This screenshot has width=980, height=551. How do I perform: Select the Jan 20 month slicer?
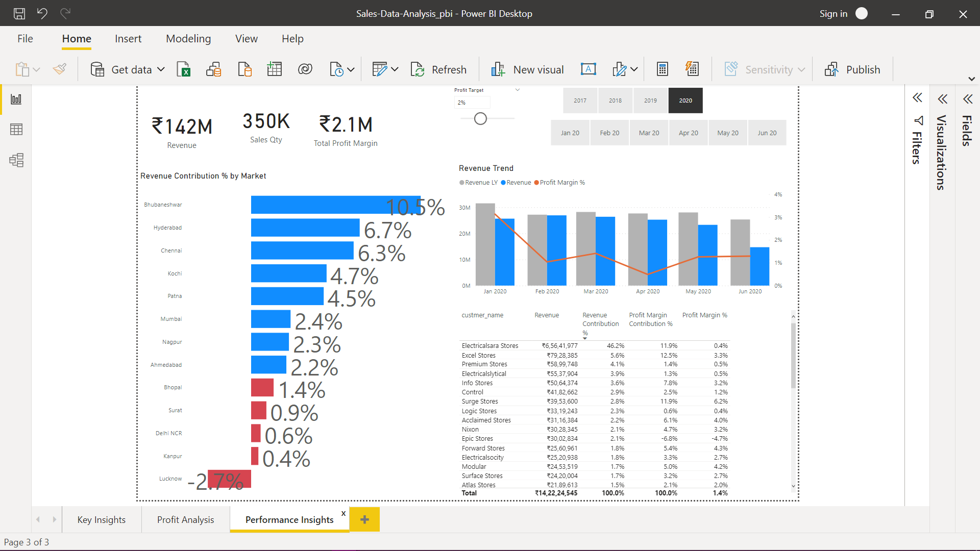(x=570, y=133)
